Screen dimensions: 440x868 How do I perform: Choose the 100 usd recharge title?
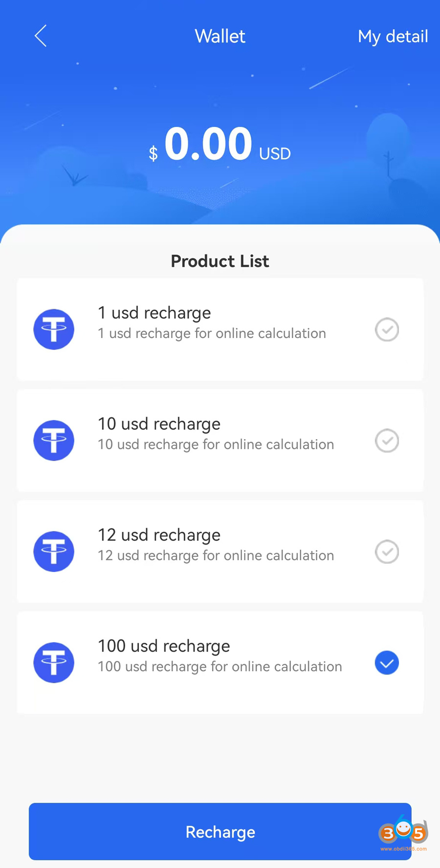(164, 646)
